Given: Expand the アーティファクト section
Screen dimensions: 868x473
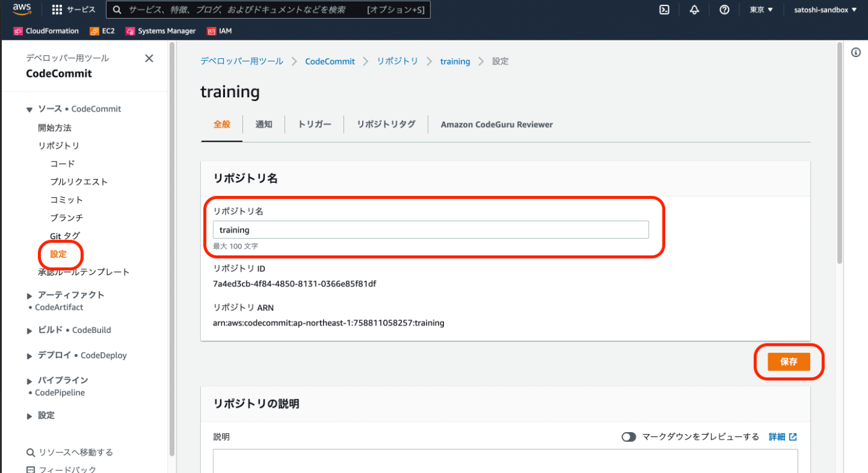Looking at the screenshot, I should pyautogui.click(x=29, y=296).
